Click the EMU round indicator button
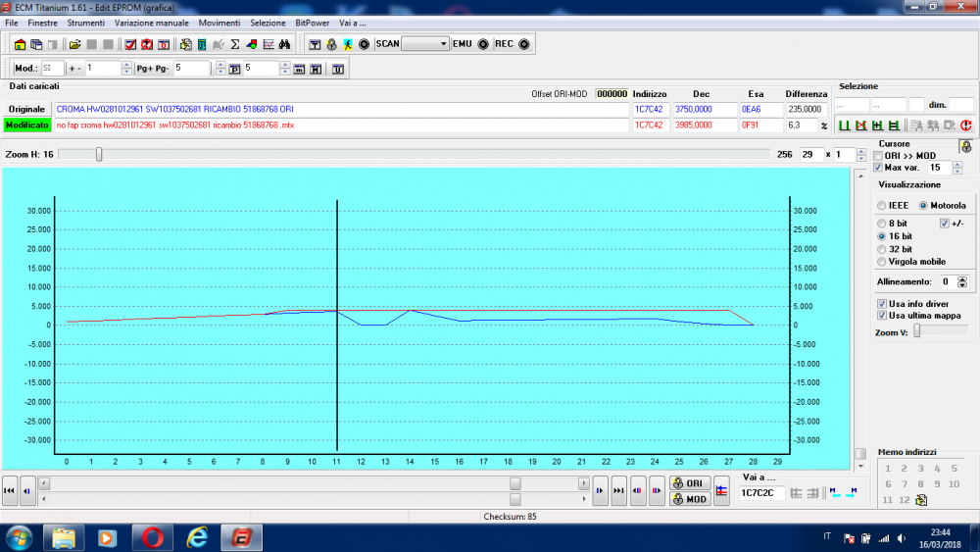The height and width of the screenshot is (552, 980). tap(483, 44)
